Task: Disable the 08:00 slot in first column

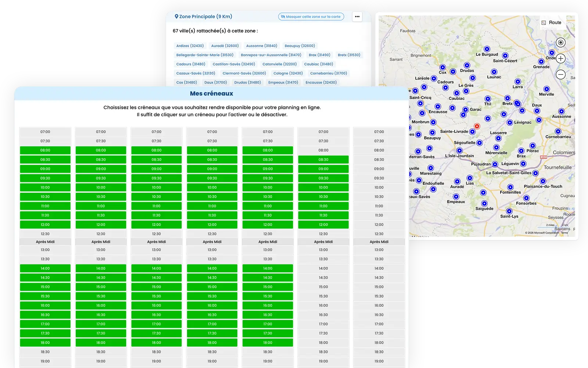Action: 45,151
